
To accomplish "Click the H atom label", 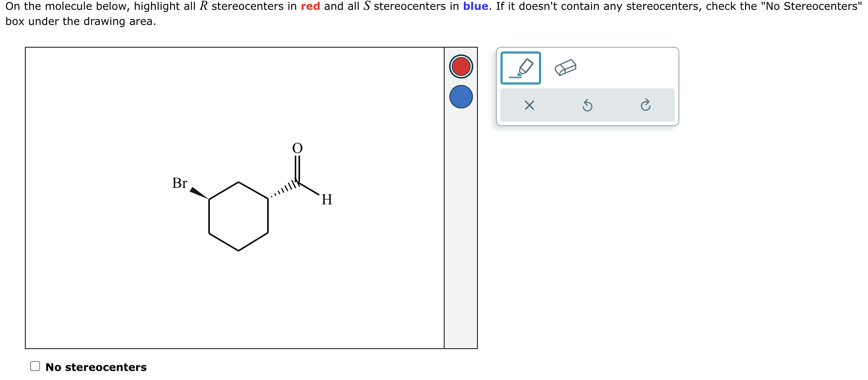I will tap(327, 199).
